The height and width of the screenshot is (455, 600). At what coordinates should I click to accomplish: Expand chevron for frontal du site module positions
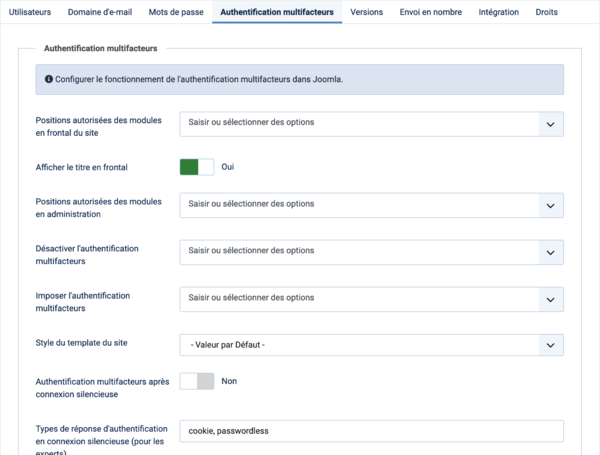click(x=551, y=124)
